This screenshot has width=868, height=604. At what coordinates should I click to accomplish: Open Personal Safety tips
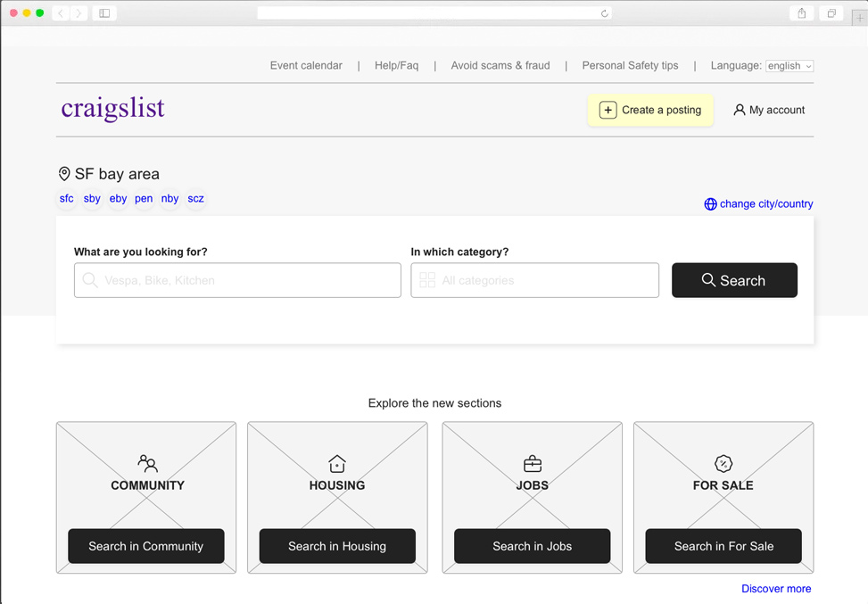tap(630, 65)
